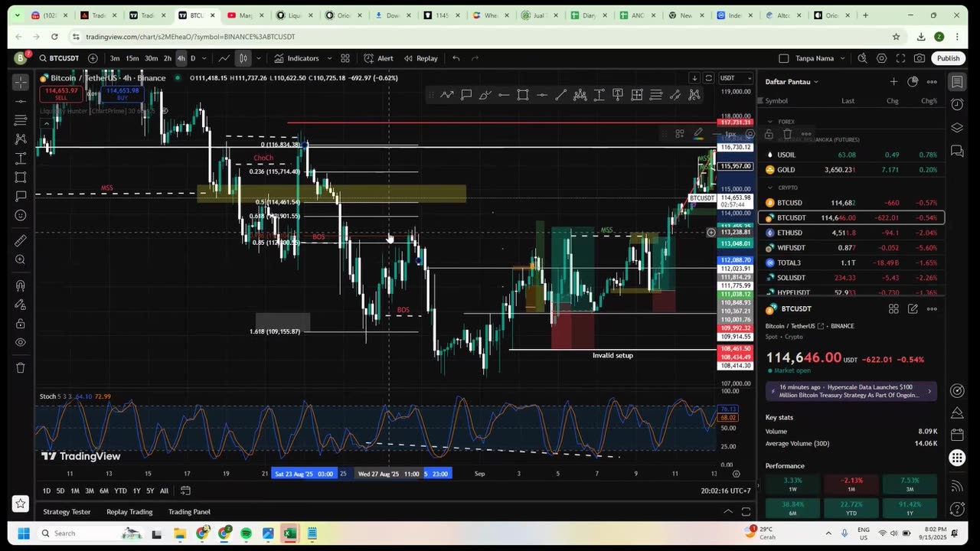This screenshot has width=980, height=551.
Task: Select the text T tool in left toolbar
Action: [21, 158]
